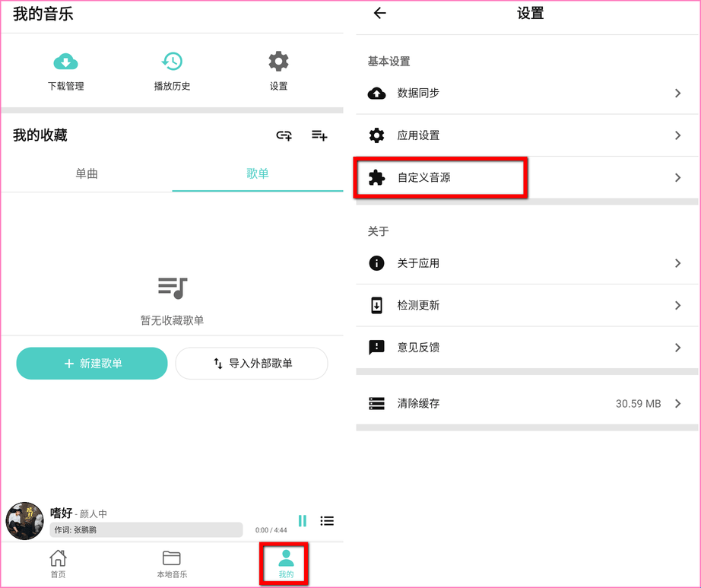The width and height of the screenshot is (701, 588).
Task: Switch to the 歌单 tab
Action: click(258, 174)
